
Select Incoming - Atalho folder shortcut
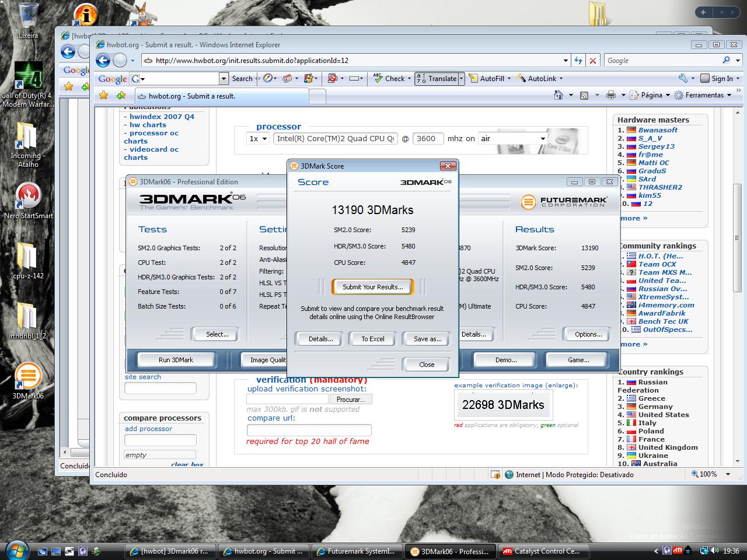(x=27, y=145)
